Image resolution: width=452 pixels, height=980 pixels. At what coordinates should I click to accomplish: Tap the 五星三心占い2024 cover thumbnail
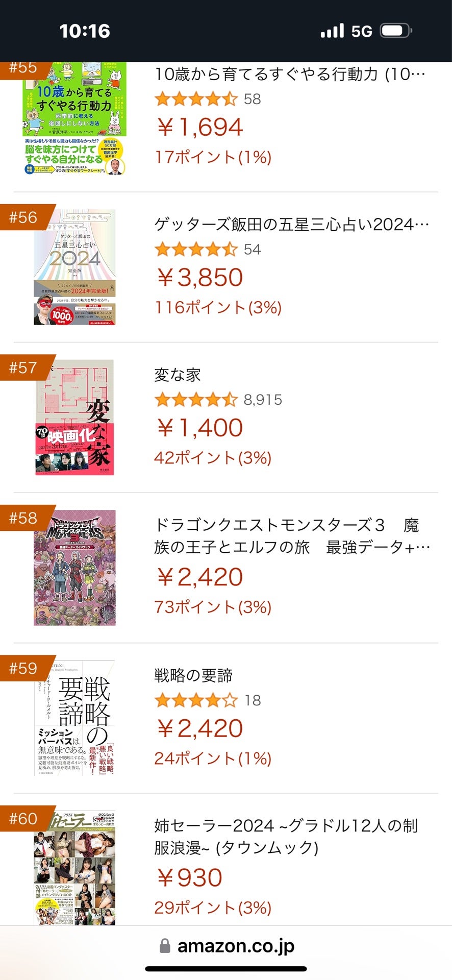point(74,267)
